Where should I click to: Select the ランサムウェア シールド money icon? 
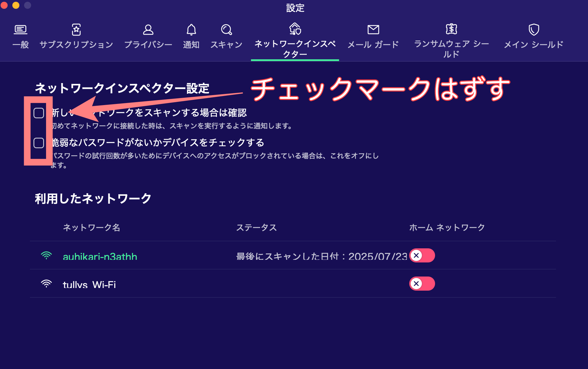coord(451,29)
